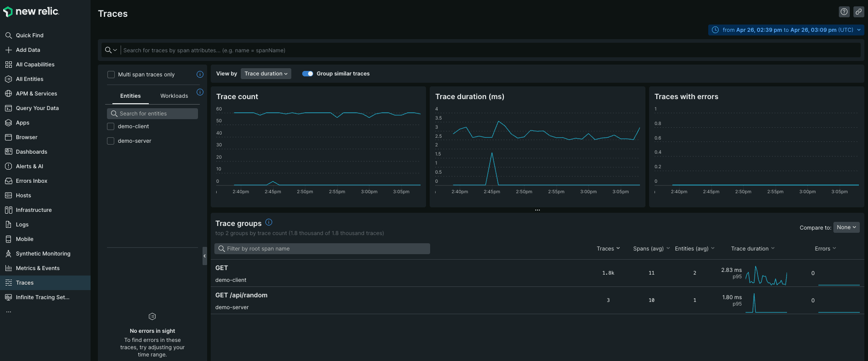
Task: Open the GET demo-client trace group
Action: [x=222, y=268]
